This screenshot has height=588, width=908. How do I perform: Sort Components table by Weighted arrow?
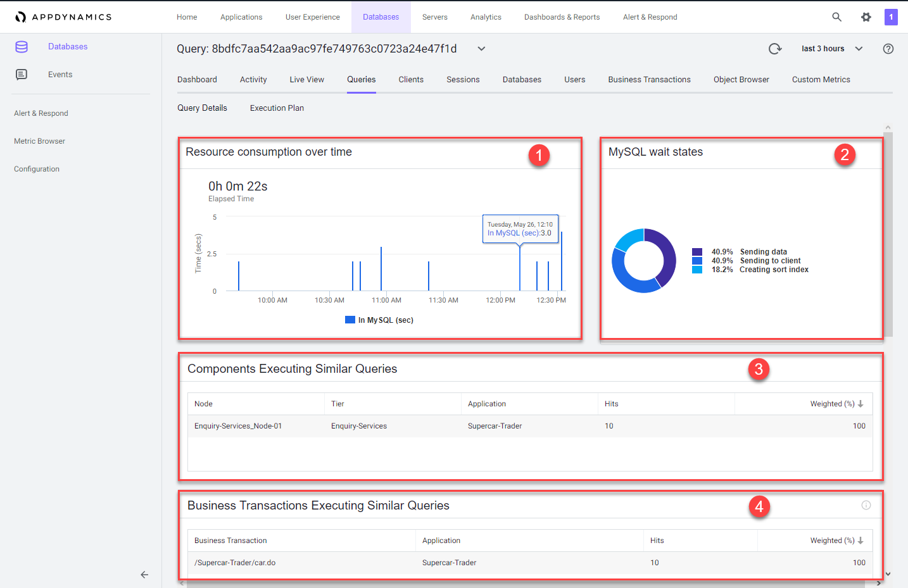(x=861, y=404)
